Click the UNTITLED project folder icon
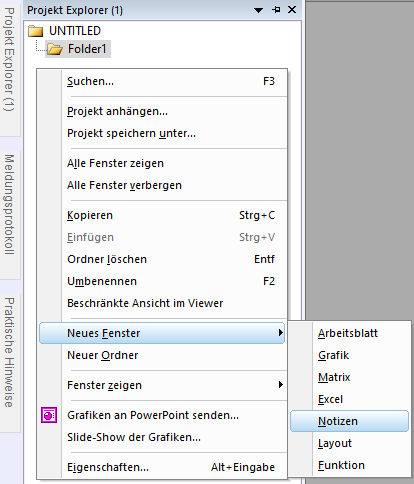 point(36,31)
